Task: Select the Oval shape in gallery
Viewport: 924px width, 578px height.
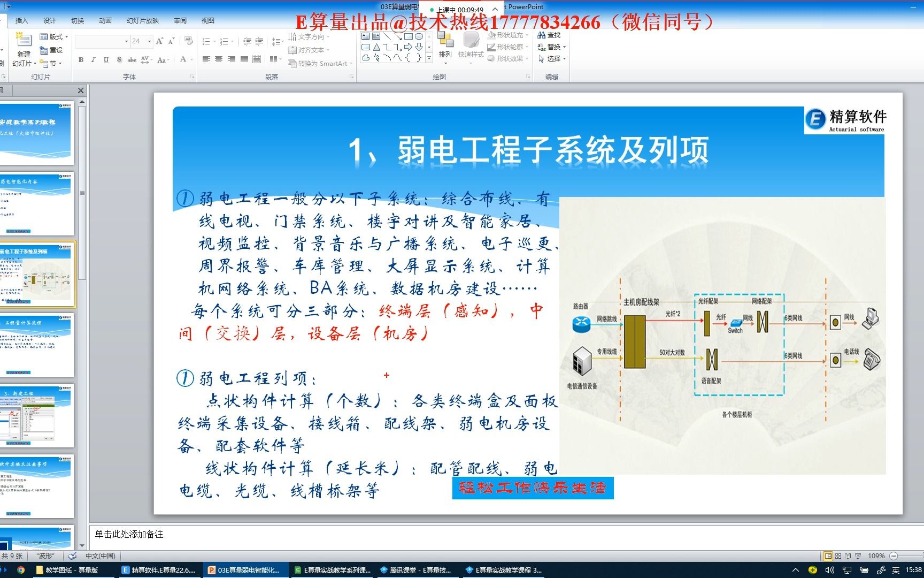Action: (x=419, y=36)
